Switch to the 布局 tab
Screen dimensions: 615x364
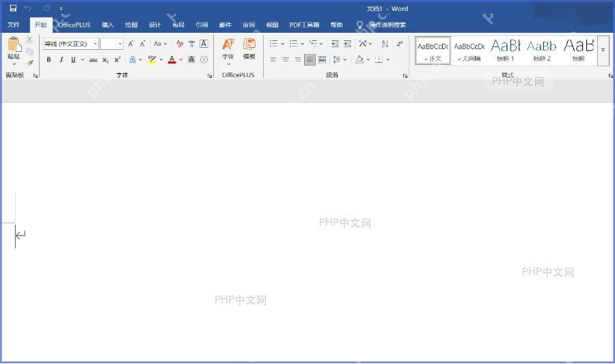[x=178, y=25]
